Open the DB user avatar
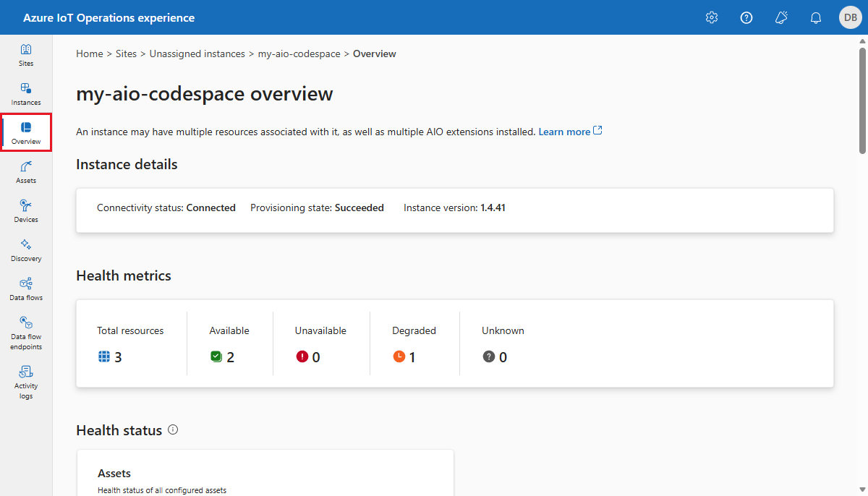The height and width of the screenshot is (496, 868). pos(851,17)
